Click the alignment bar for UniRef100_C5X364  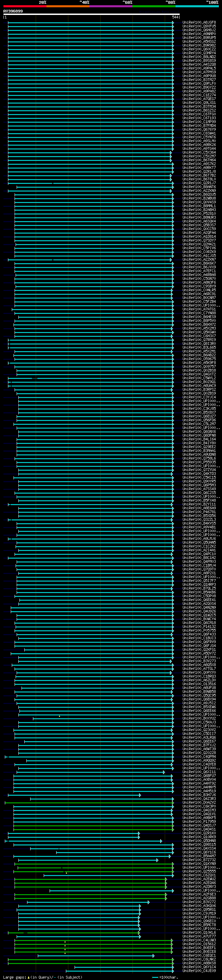[89, 153]
